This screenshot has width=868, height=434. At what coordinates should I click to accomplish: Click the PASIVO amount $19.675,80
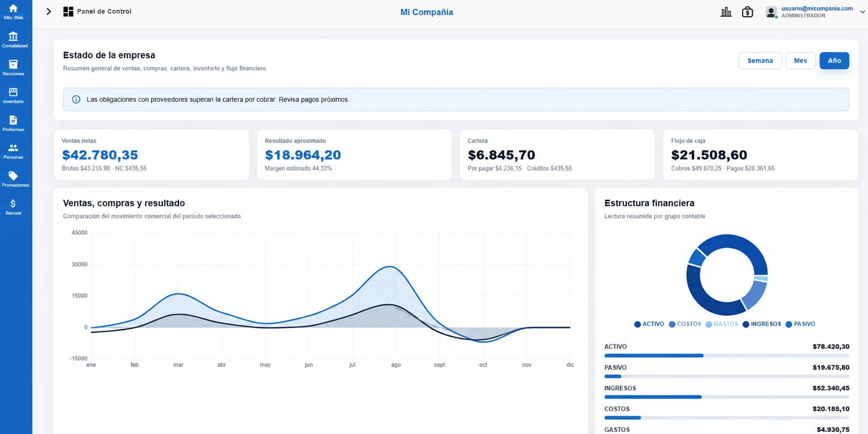(x=831, y=367)
